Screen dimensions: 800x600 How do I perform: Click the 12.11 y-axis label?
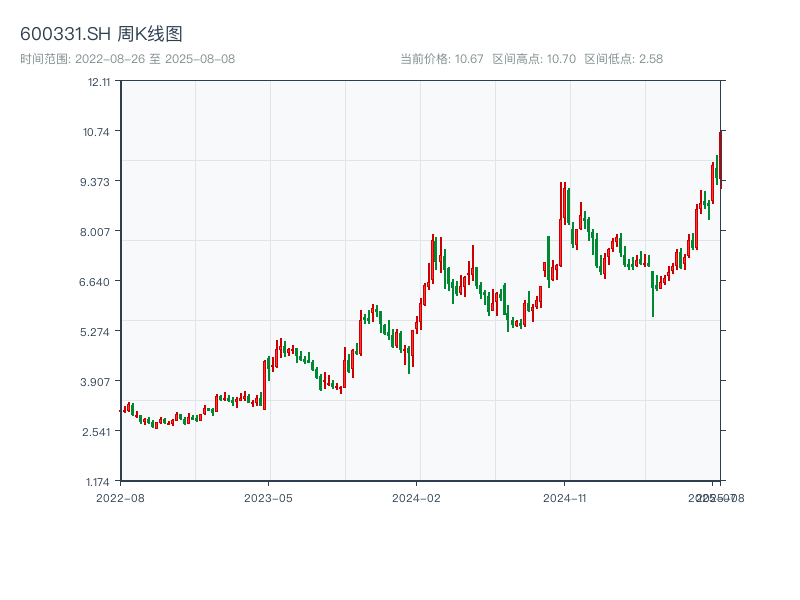pos(98,82)
